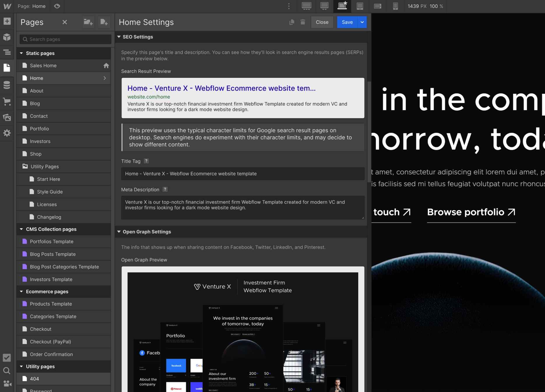Screen dimensions: 545x392
Task: Click inside the Meta Description field
Action: (x=242, y=207)
